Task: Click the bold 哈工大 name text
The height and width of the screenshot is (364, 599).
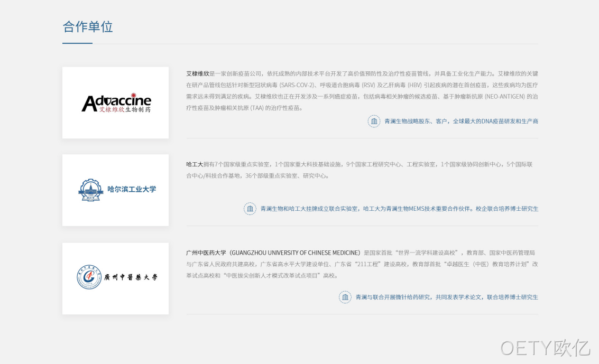Action: pos(195,164)
